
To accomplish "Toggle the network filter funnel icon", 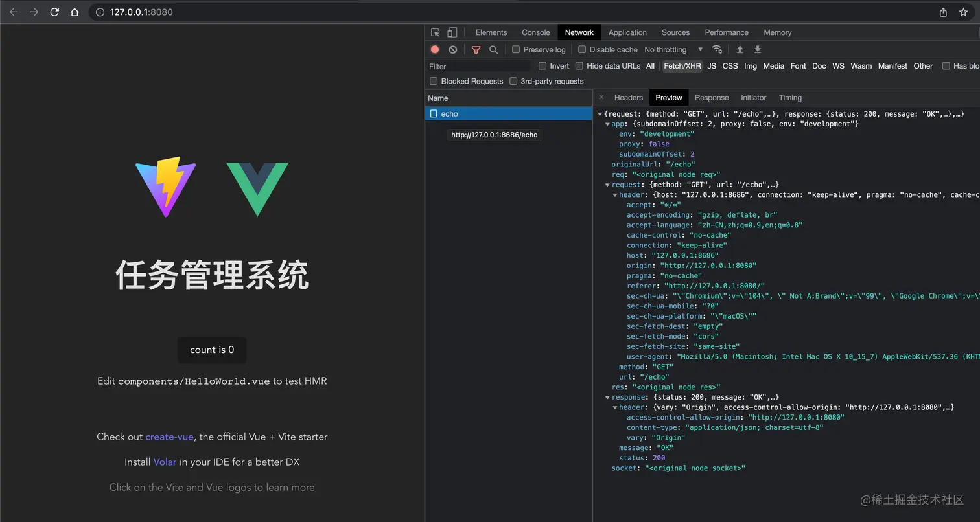I will pos(476,49).
